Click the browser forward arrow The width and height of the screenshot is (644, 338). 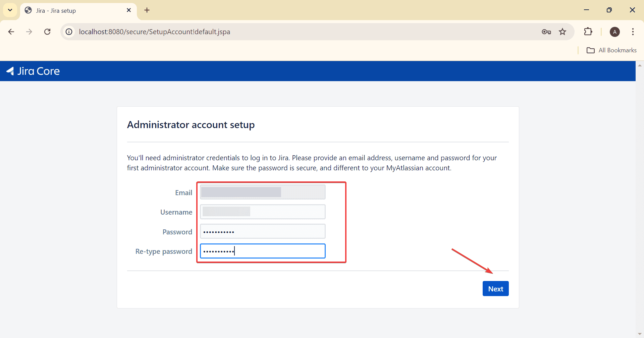[29, 32]
